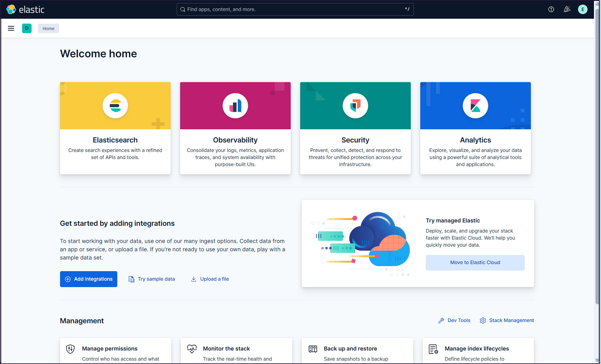The width and height of the screenshot is (601, 364).
Task: Click the yellow Elasticsearch card banner
Action: click(x=115, y=106)
